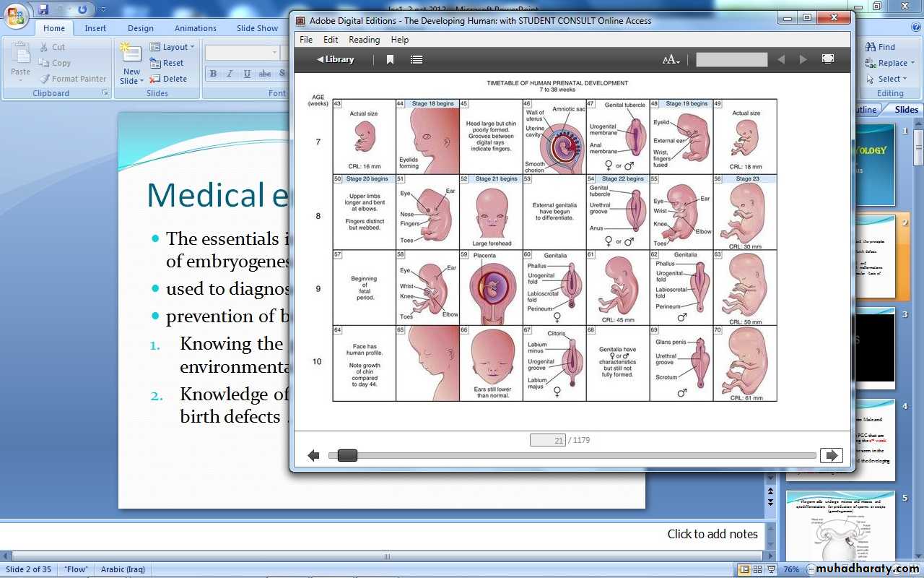
Task: Go to previous page with left arrow
Action: (x=313, y=455)
